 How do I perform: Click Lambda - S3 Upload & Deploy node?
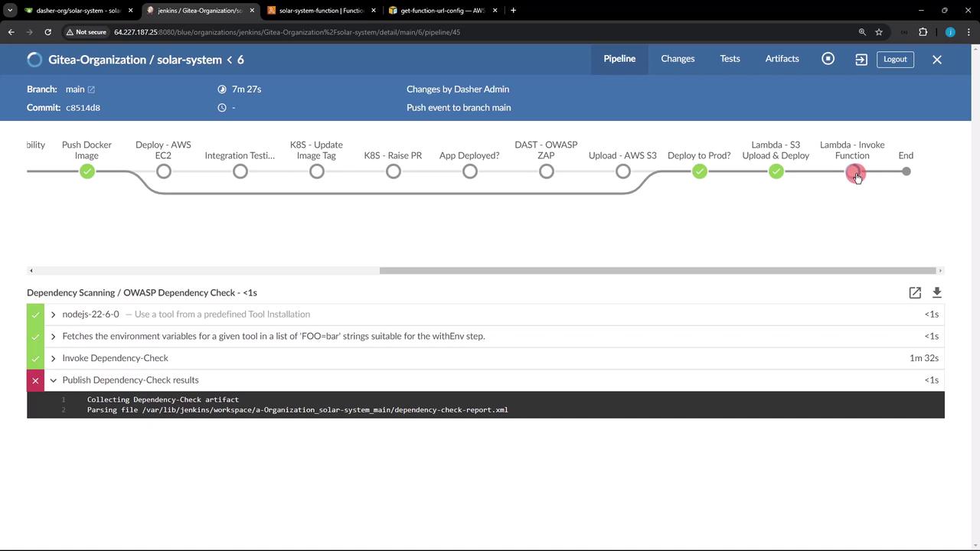776,171
